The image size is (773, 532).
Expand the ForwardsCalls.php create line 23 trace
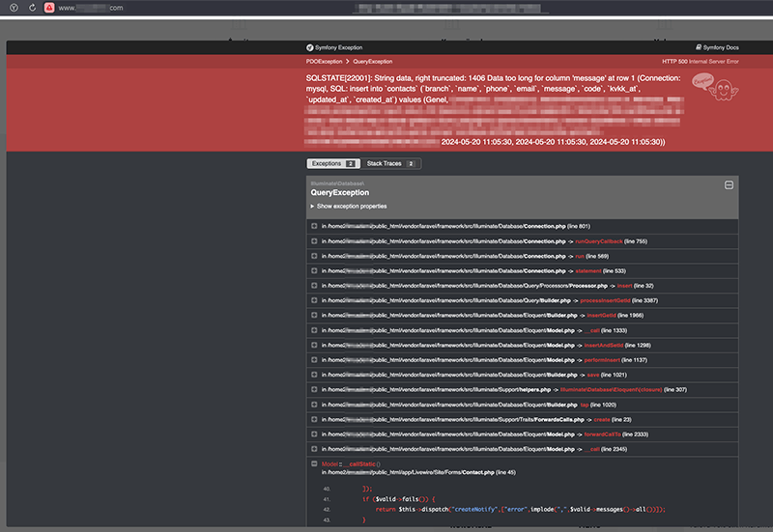click(314, 419)
